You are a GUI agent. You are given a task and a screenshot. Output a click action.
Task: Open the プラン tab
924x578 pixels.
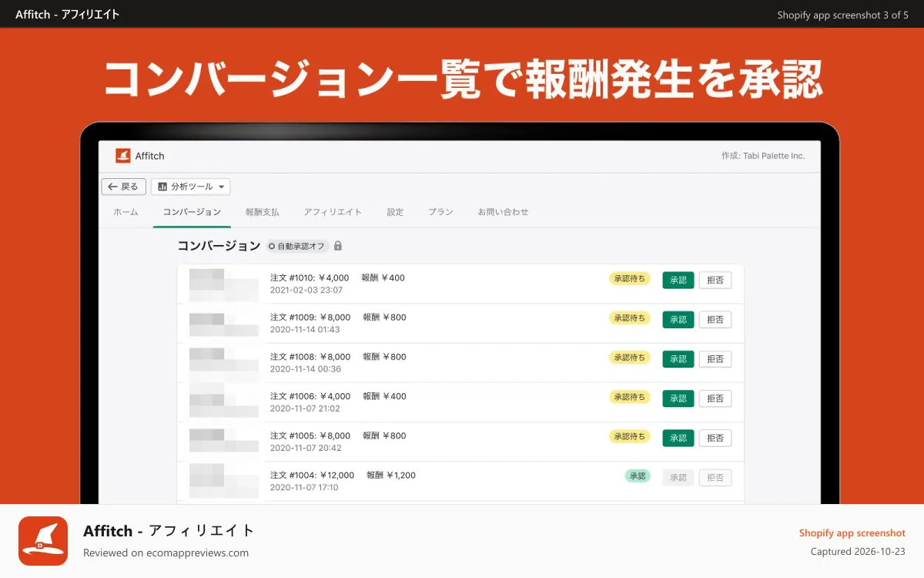pos(440,212)
